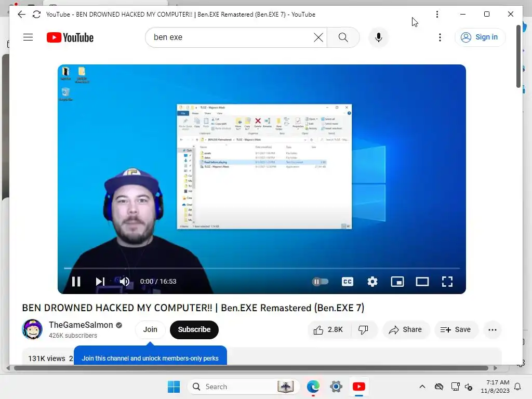
Task: Pause the video
Action: 76,282
